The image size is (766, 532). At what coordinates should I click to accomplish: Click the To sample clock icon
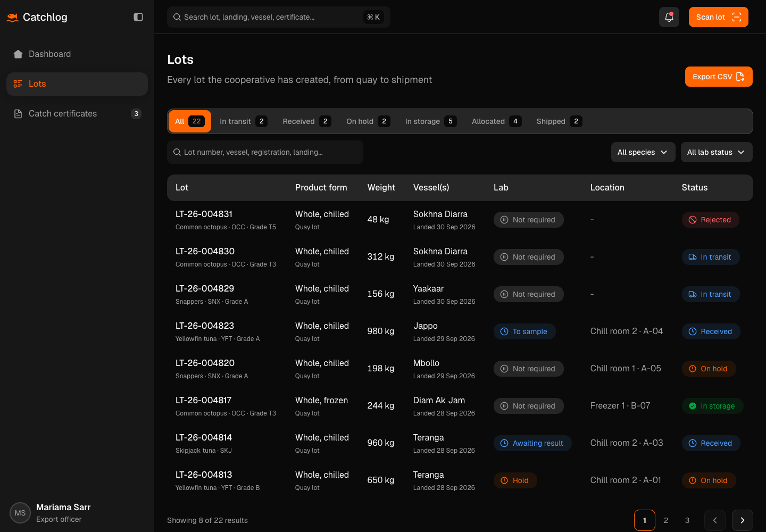pos(504,331)
